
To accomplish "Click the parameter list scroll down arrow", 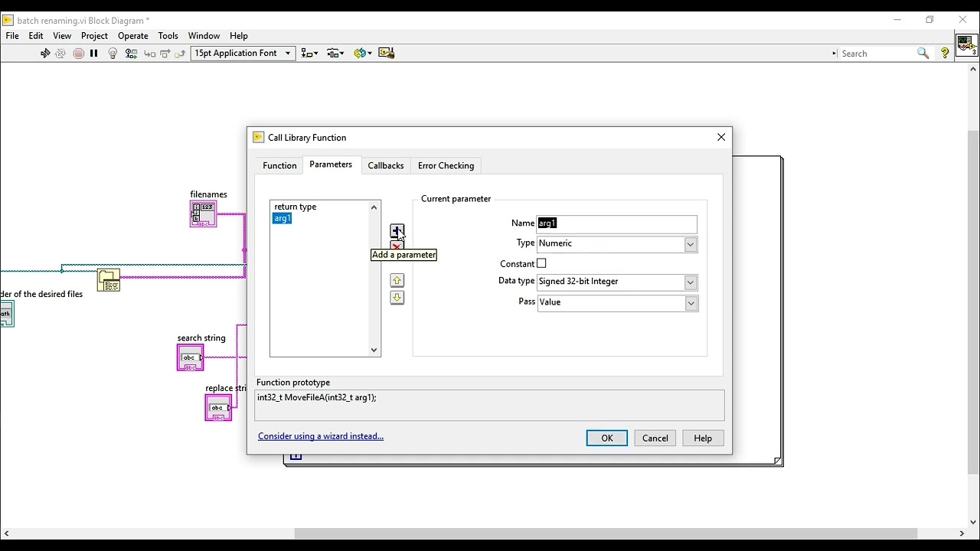I will pos(374,350).
